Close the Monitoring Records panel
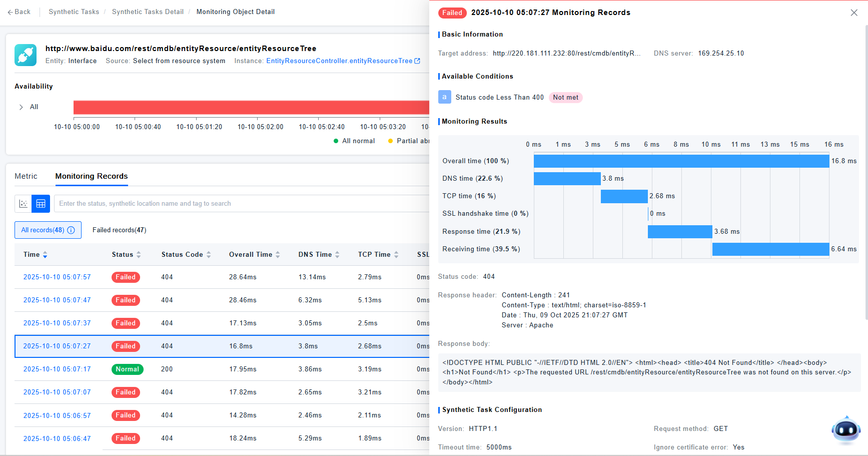 click(854, 13)
